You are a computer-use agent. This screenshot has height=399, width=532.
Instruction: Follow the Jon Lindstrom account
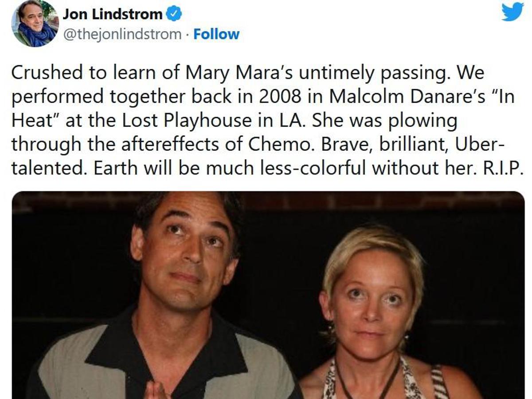point(216,34)
